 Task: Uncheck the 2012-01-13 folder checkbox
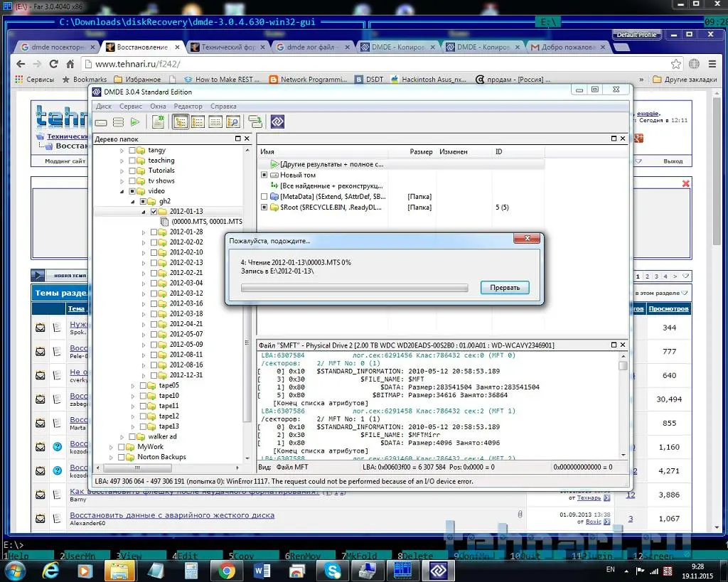[x=154, y=212]
